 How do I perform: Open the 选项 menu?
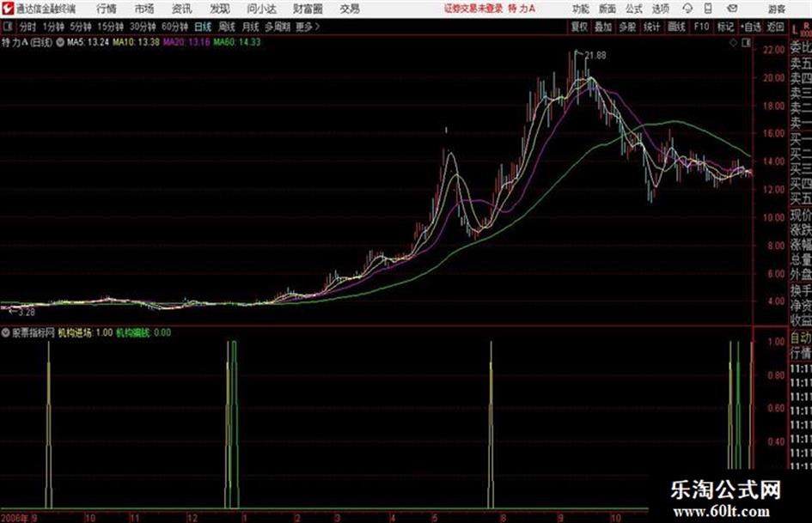tap(660, 9)
